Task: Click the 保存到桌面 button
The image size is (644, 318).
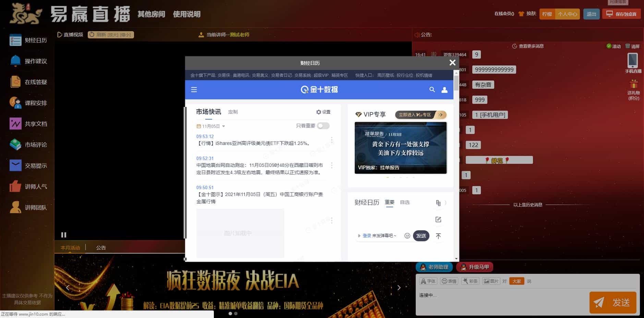Action: tap(621, 14)
